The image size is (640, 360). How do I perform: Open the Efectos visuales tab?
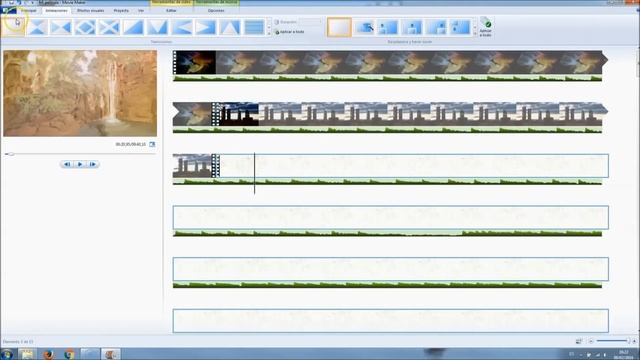coord(91,11)
